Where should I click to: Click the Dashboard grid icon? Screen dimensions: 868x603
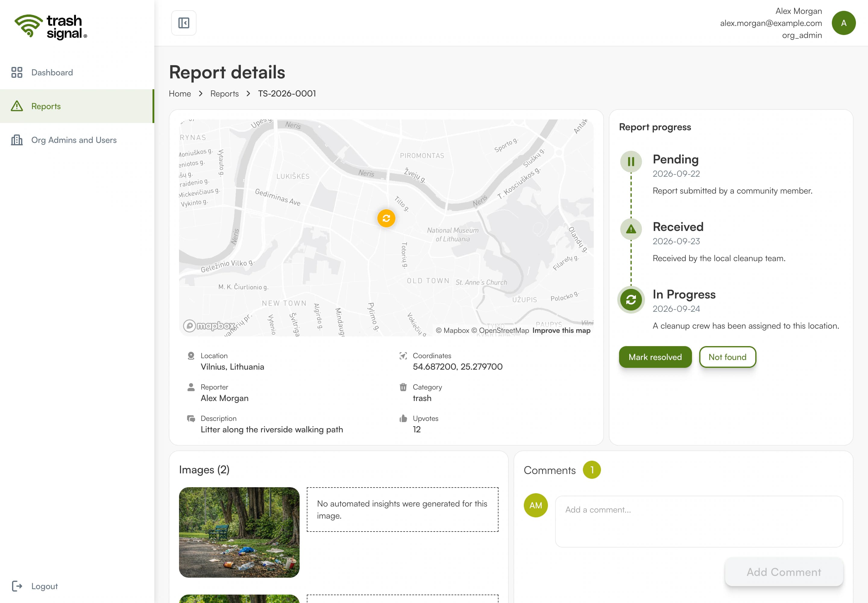point(17,72)
